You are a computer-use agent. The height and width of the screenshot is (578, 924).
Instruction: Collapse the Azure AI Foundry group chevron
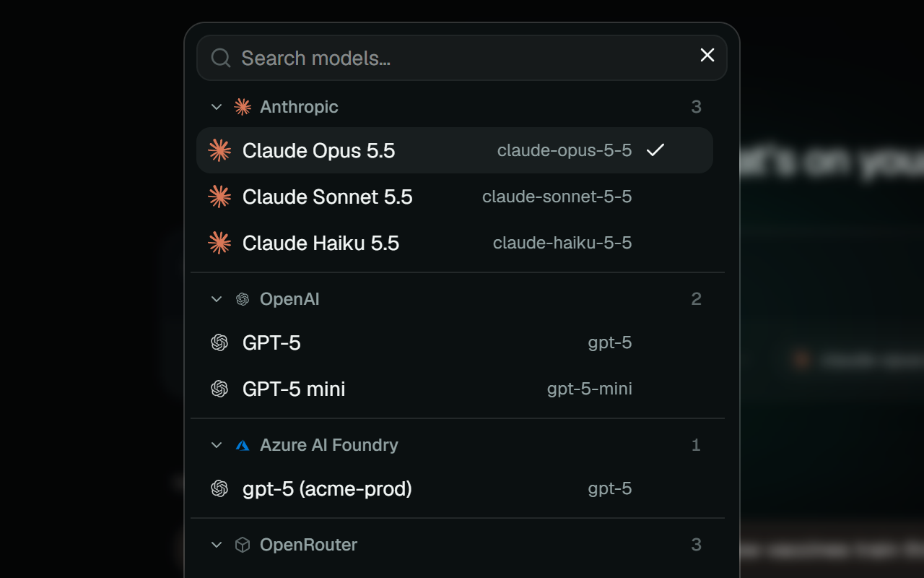click(216, 445)
